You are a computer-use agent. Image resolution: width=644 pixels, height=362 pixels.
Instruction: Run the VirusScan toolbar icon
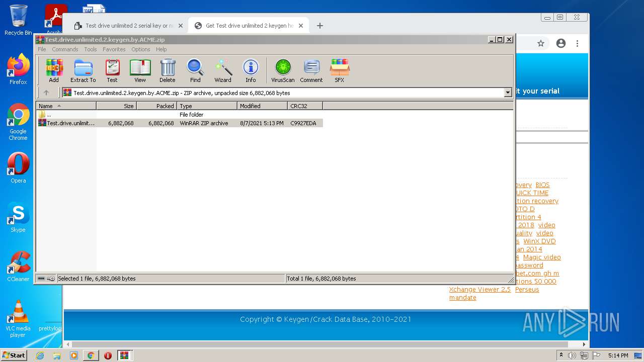tap(283, 70)
